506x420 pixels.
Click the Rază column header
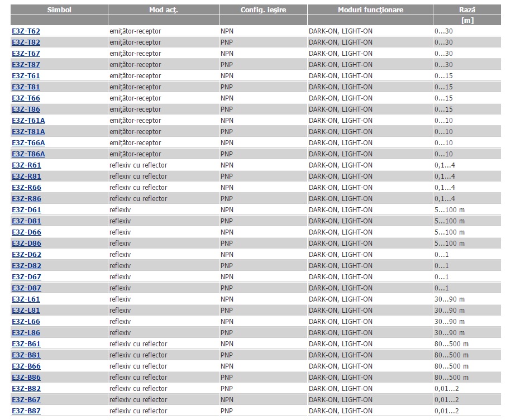tap(467, 9)
